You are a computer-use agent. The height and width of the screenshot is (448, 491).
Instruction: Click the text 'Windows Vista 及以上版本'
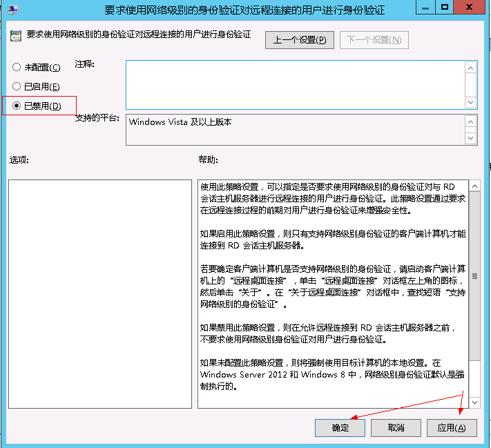pyautogui.click(x=180, y=121)
